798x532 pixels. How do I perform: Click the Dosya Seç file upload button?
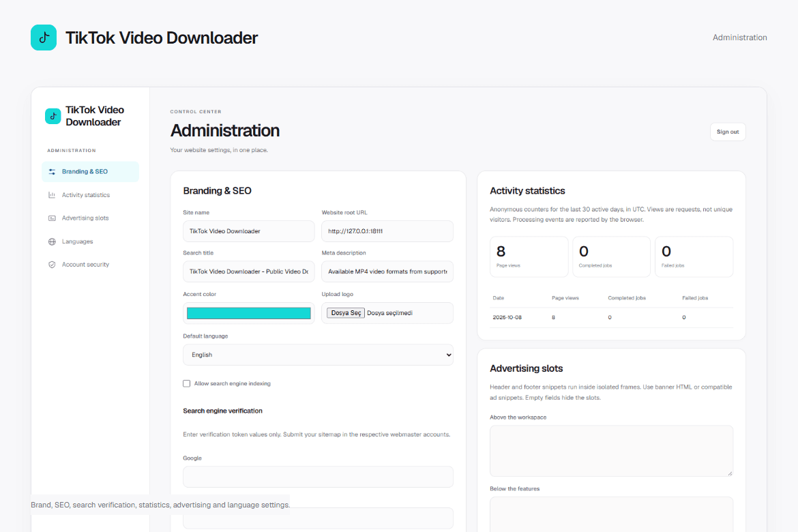(x=346, y=313)
